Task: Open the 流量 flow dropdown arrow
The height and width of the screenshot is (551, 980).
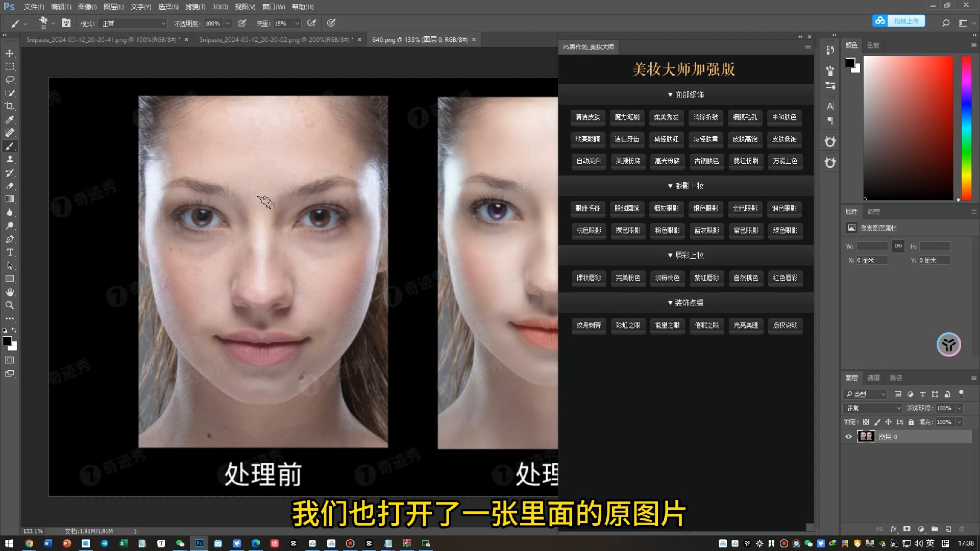Action: coord(297,23)
